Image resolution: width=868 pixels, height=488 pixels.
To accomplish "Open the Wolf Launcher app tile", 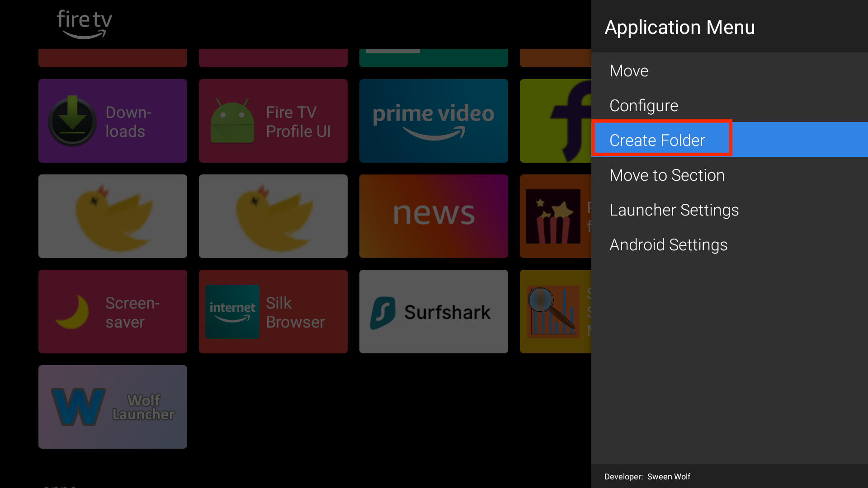I will coord(113,407).
